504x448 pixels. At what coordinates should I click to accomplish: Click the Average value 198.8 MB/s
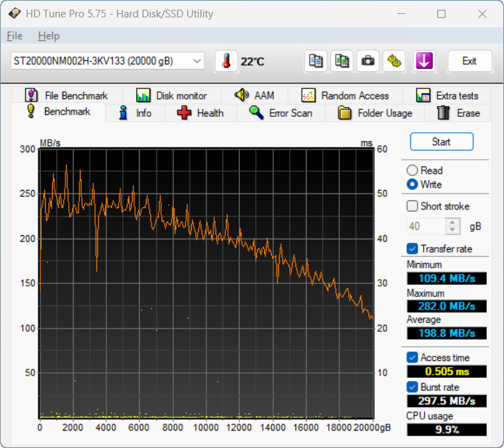[447, 333]
